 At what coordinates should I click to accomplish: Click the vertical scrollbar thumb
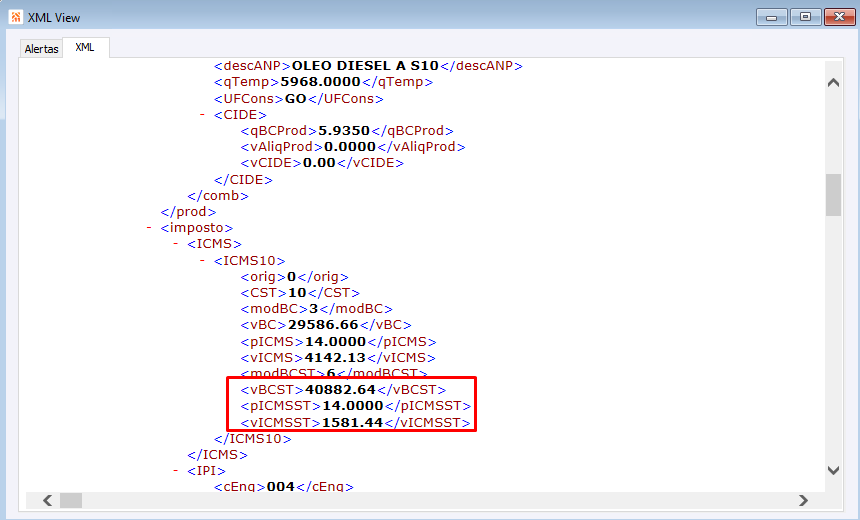(833, 195)
